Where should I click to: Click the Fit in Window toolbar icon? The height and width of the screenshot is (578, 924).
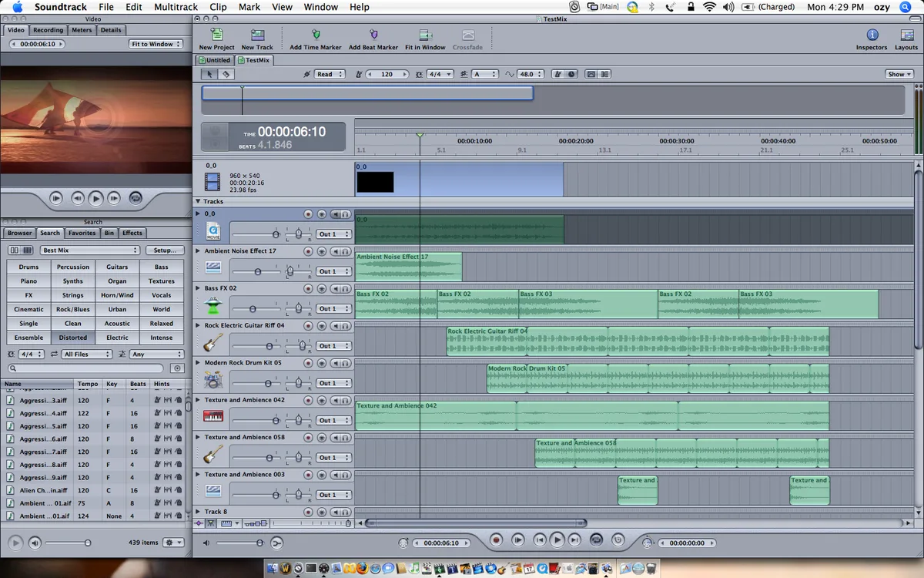tap(425, 35)
